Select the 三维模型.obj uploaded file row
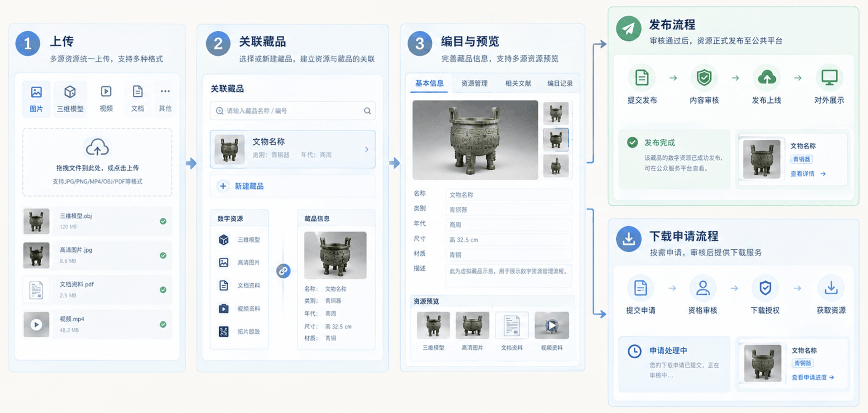868x413 pixels. [97, 221]
